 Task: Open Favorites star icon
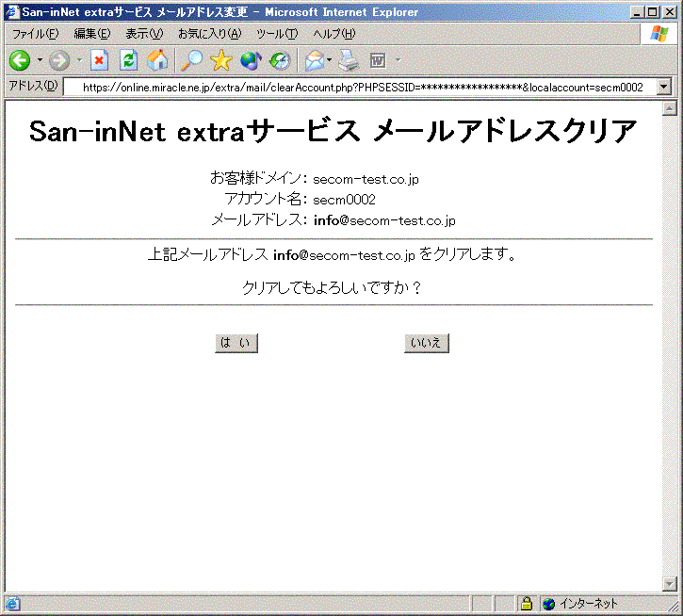pos(221,60)
